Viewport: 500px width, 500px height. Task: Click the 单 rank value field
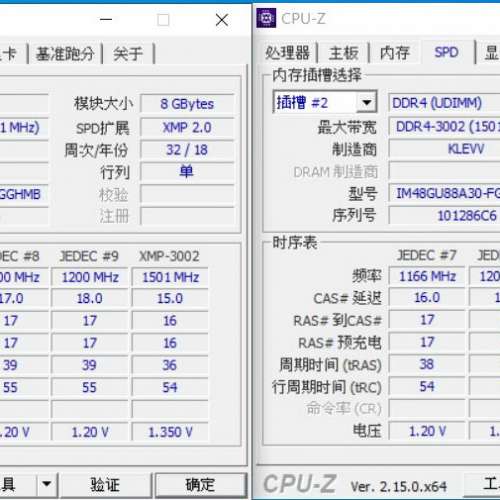[187, 172]
